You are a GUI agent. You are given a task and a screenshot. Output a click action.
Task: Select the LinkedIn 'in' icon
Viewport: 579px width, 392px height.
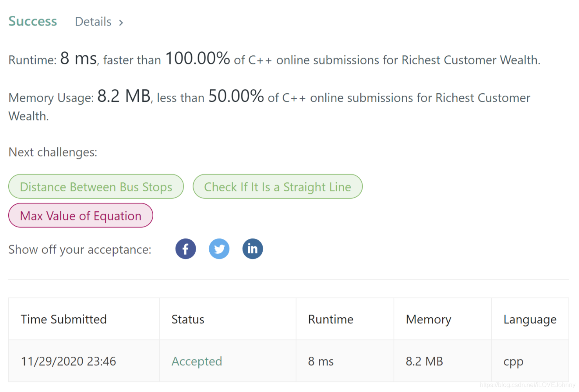tap(252, 249)
